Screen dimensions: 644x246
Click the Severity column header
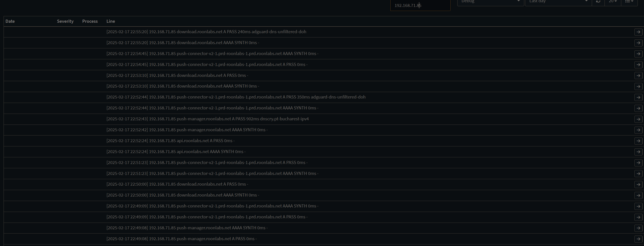65,21
